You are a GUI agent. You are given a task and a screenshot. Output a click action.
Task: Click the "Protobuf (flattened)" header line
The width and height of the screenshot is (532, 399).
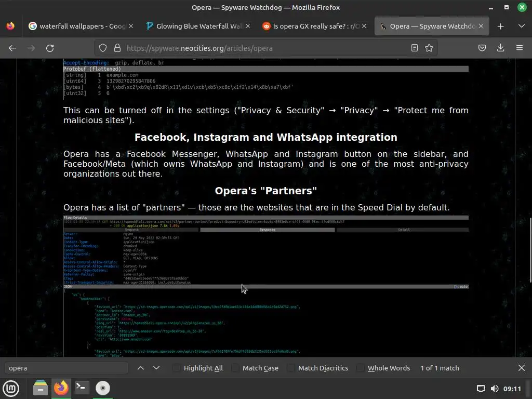[266, 69]
